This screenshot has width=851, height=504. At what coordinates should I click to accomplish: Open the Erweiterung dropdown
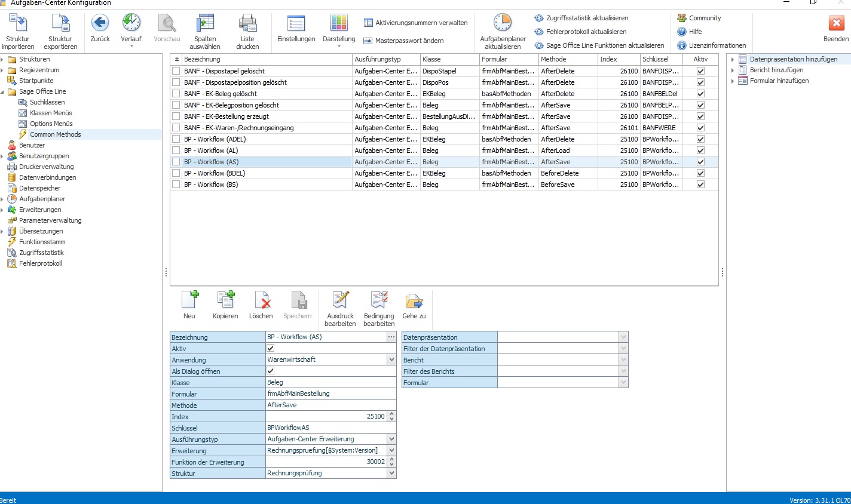tap(391, 450)
